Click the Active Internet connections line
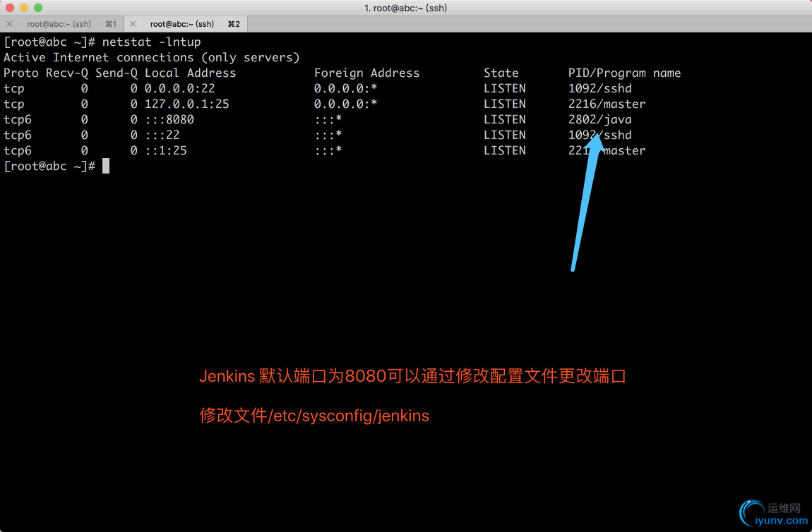Image resolution: width=812 pixels, height=532 pixels. click(151, 57)
